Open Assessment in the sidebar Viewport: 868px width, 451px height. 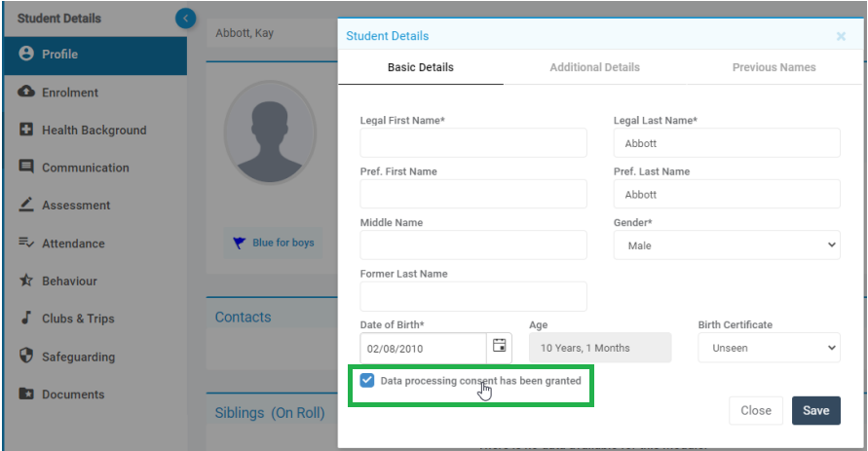click(x=95, y=206)
